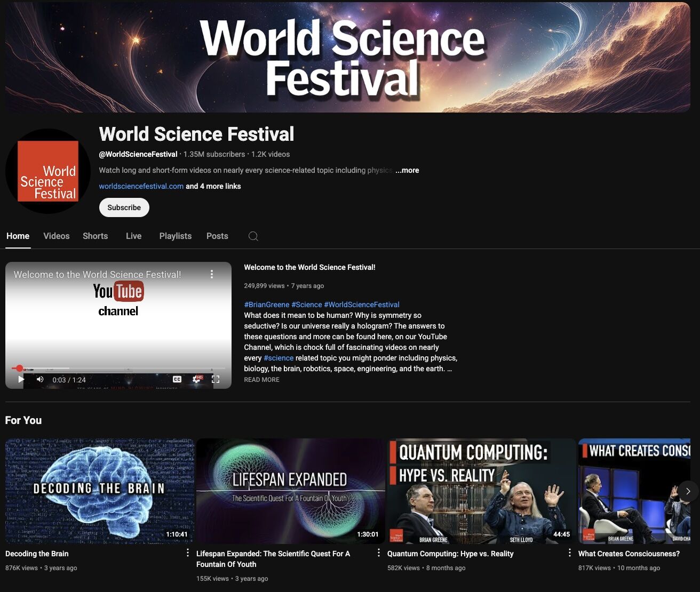Enter fullscreen on the welcome video
700x592 pixels.
click(216, 379)
